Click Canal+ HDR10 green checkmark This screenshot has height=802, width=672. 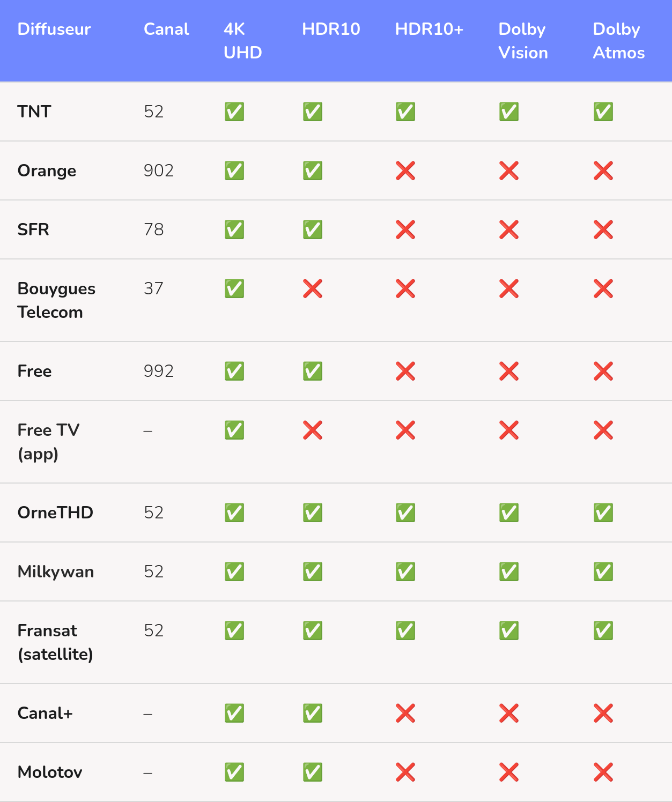pyautogui.click(x=312, y=713)
